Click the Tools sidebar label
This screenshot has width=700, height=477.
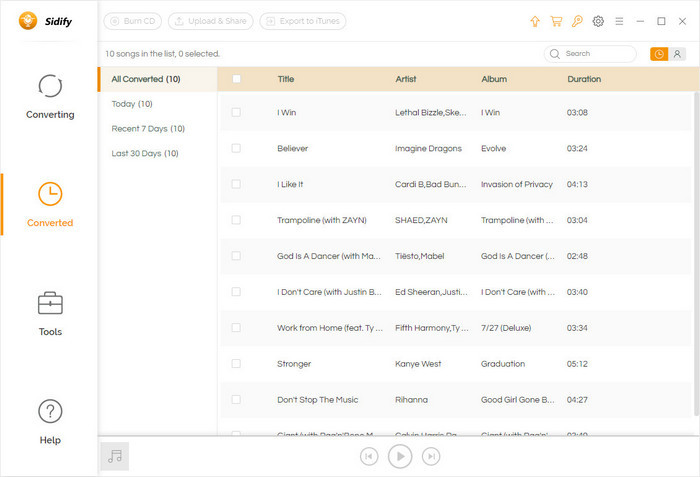point(50,331)
